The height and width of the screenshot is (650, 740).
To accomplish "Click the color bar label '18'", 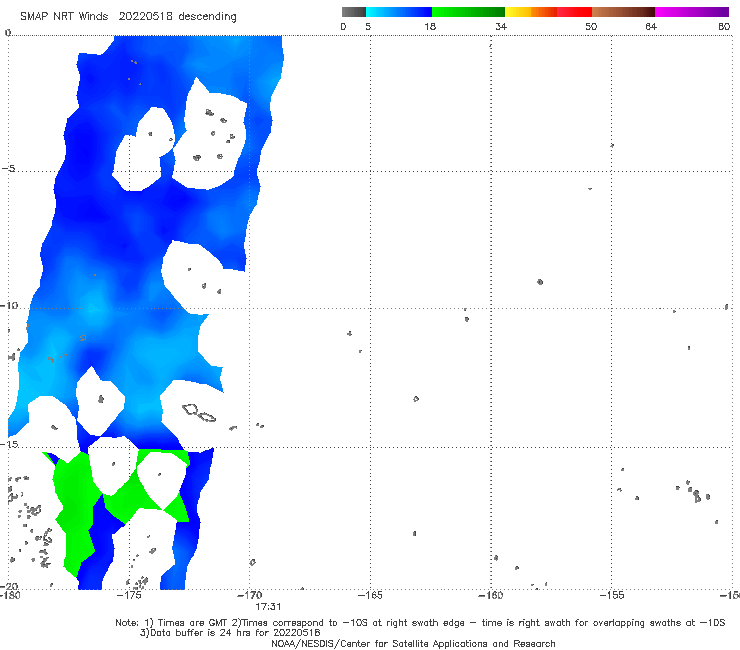I will coord(430,26).
